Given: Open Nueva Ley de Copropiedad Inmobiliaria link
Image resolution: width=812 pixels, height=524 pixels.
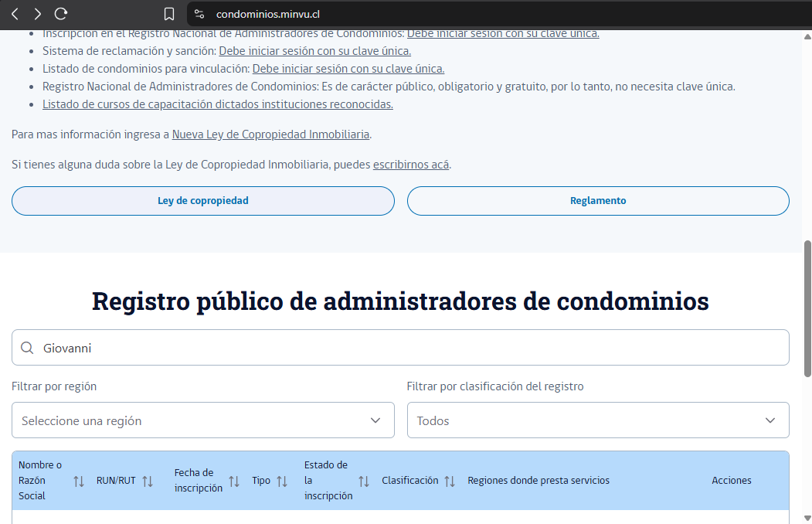Looking at the screenshot, I should (270, 134).
